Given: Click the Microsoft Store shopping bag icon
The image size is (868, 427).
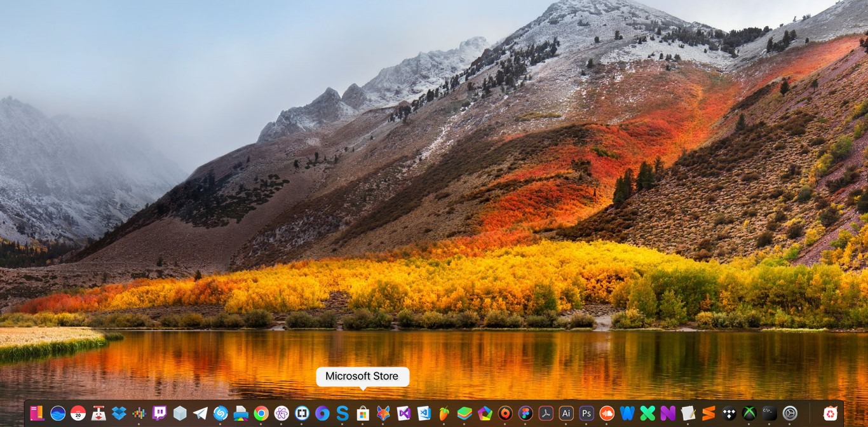Looking at the screenshot, I should point(363,413).
